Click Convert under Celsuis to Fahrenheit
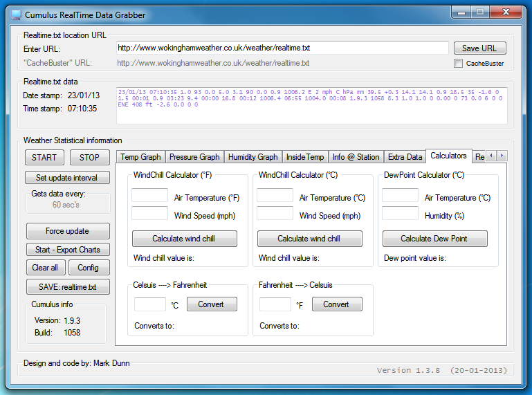The height and width of the screenshot is (395, 532). tap(211, 304)
